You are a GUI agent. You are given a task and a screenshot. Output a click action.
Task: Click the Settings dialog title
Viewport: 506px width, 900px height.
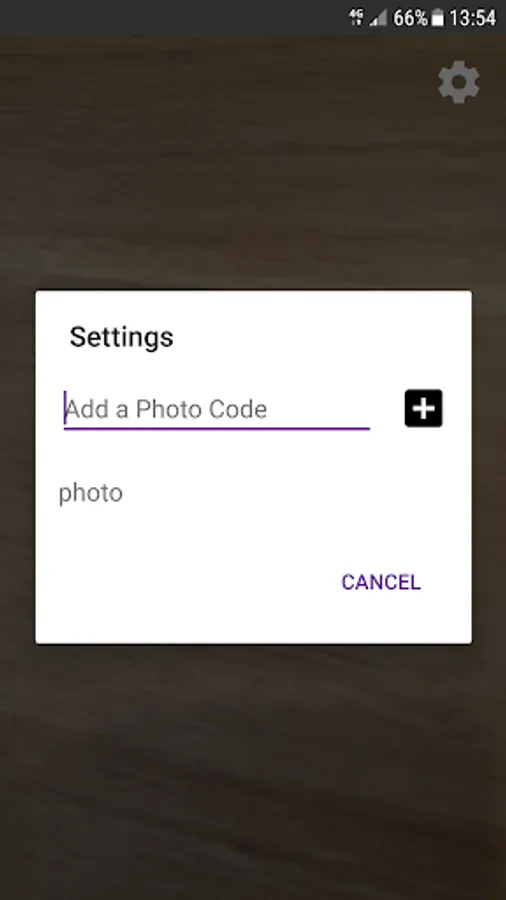tap(122, 336)
